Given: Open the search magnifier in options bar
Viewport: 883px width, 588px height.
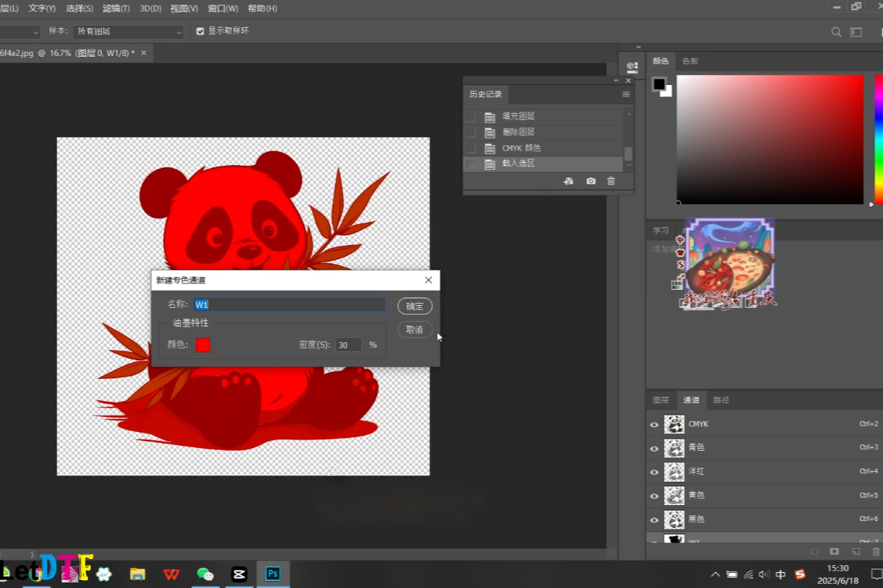Looking at the screenshot, I should (x=836, y=32).
